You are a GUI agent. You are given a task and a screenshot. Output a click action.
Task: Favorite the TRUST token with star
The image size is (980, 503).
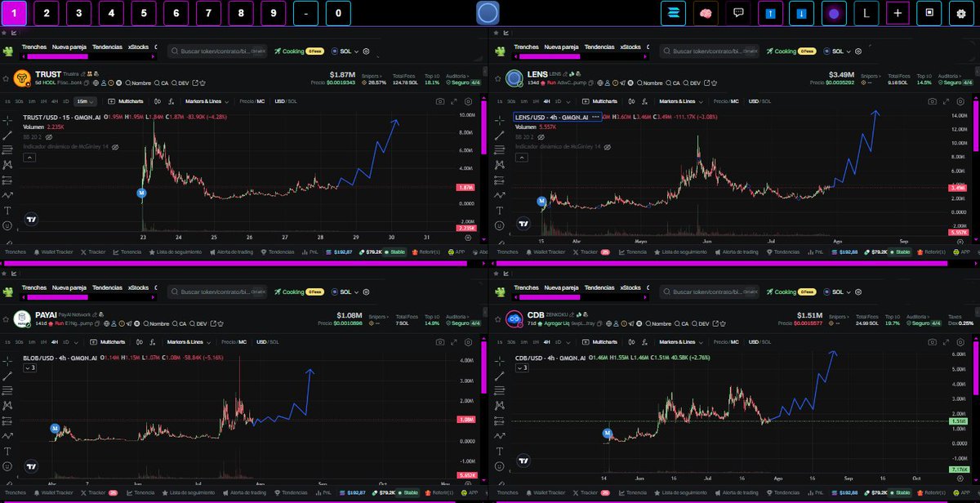[7, 78]
